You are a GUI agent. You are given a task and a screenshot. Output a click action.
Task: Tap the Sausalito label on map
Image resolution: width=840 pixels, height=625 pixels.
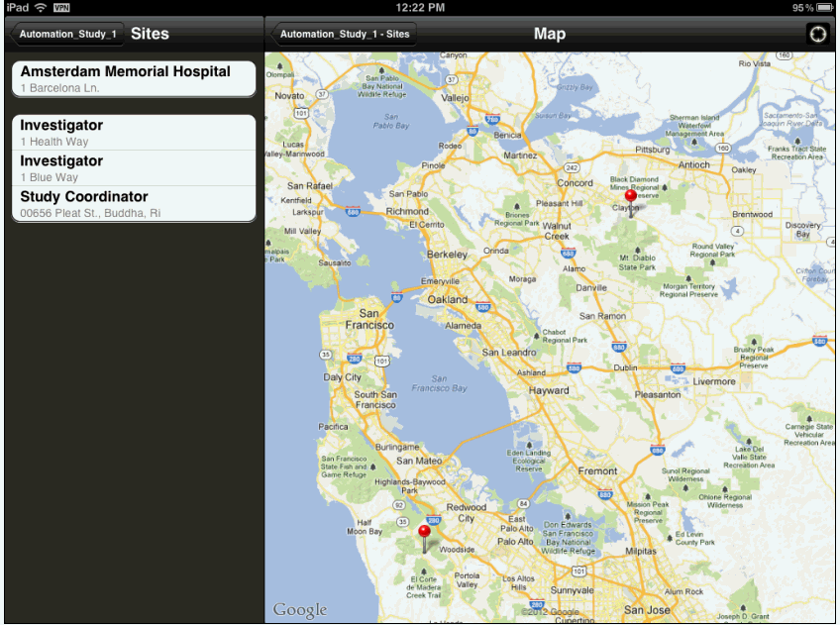334,262
